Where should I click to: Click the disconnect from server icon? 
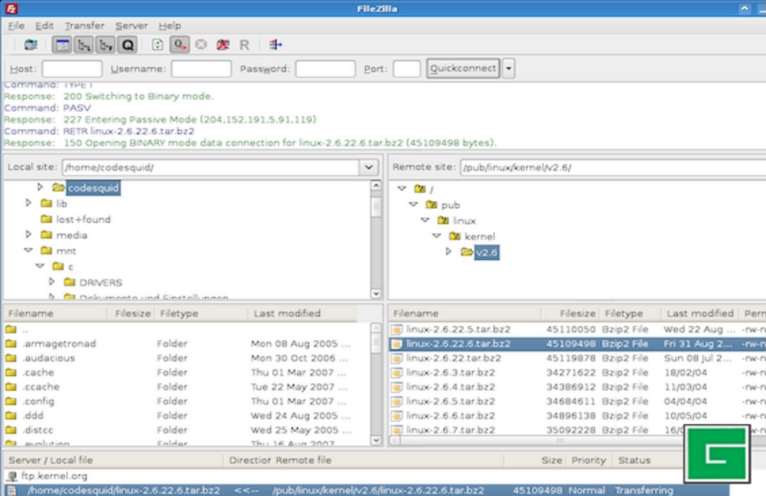223,45
